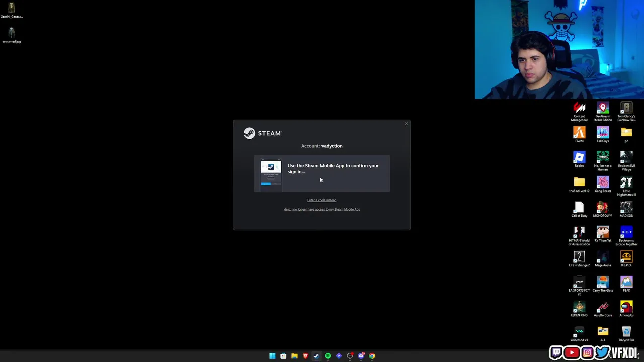Select Resident Evil Village desktop icon

(626, 161)
